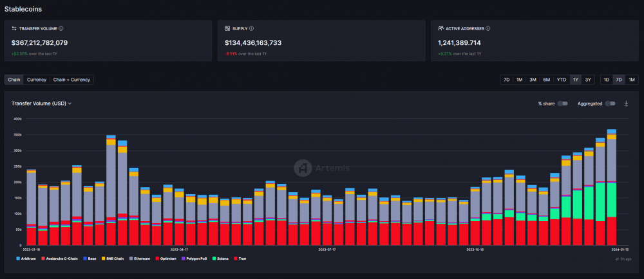
Task: Switch to the Currency tab
Action: coord(37,80)
